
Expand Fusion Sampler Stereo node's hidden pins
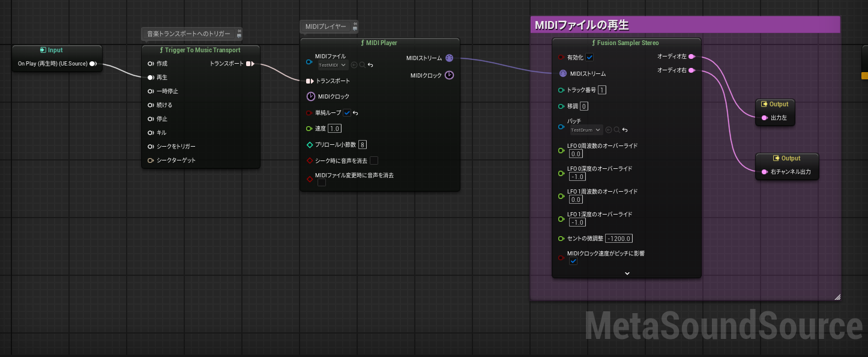click(x=627, y=273)
